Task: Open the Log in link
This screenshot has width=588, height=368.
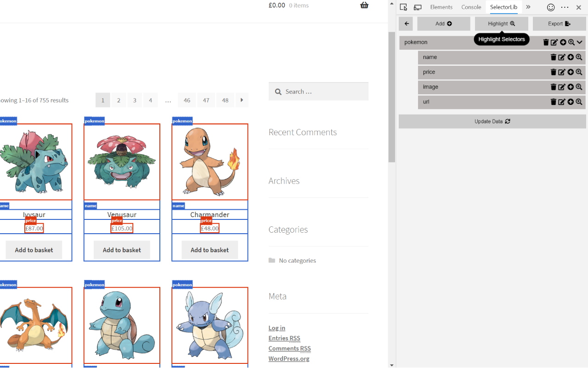Action: tap(277, 328)
